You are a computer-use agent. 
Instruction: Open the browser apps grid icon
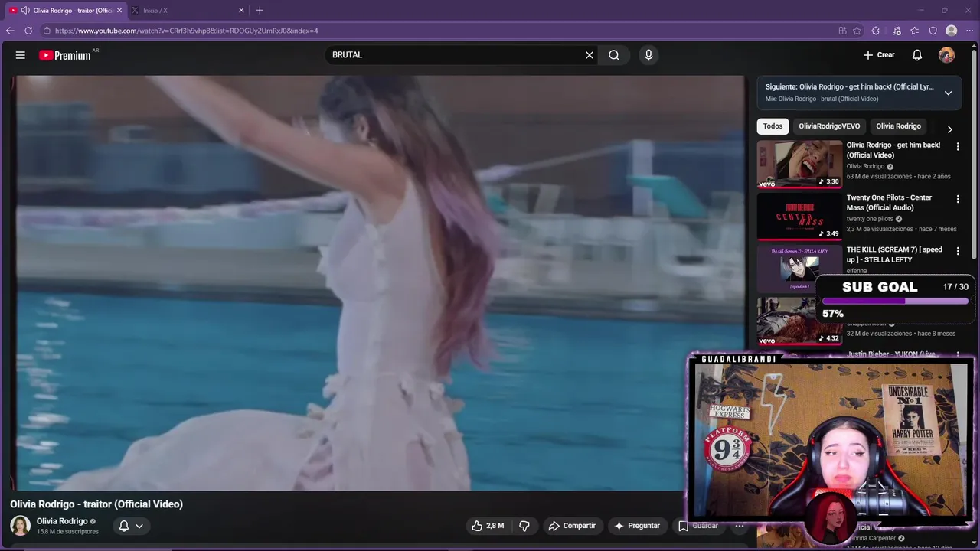pyautogui.click(x=842, y=31)
